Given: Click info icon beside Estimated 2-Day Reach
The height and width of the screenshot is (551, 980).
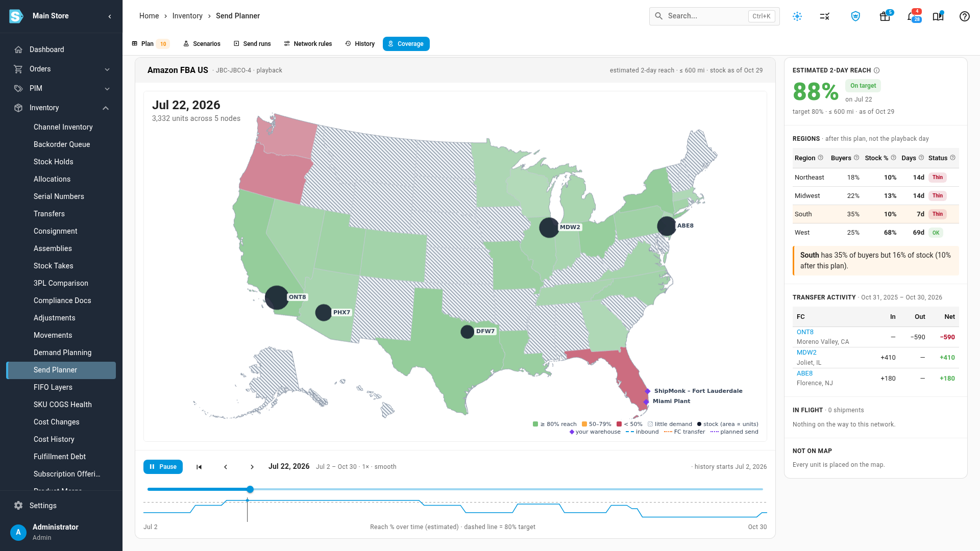Looking at the screenshot, I should 876,70.
